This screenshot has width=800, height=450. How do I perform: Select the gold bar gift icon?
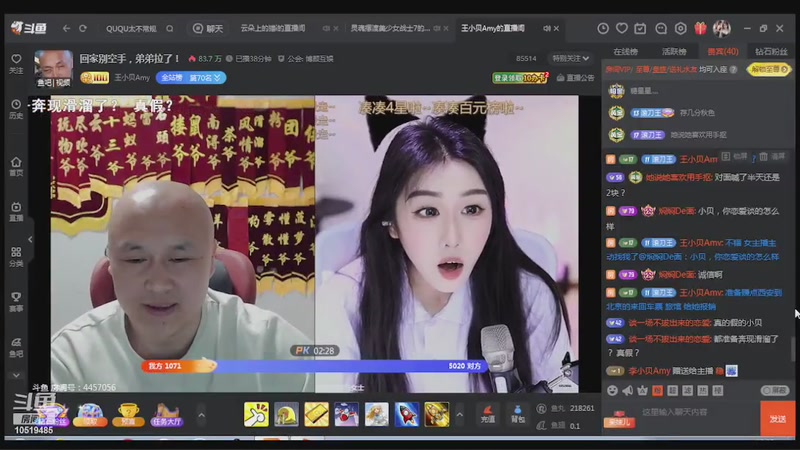[316, 414]
